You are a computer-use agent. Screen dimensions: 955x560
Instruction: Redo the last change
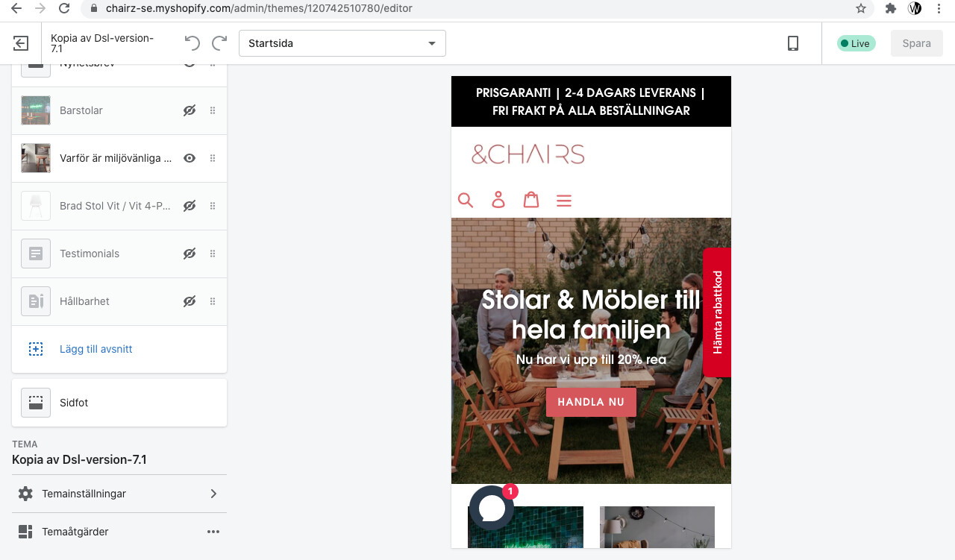[x=219, y=43]
